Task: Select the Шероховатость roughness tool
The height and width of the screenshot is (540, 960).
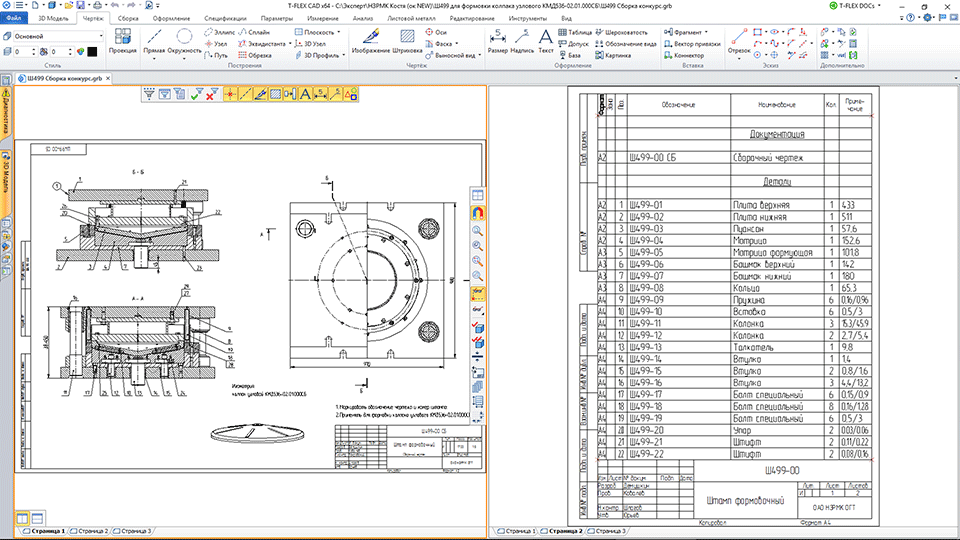Action: click(621, 32)
